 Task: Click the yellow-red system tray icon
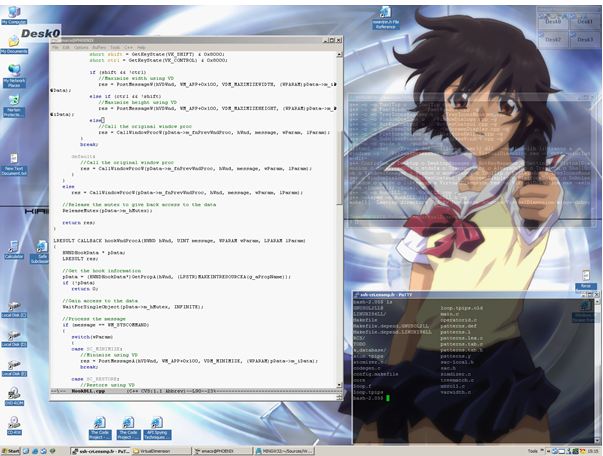[x=583, y=451]
